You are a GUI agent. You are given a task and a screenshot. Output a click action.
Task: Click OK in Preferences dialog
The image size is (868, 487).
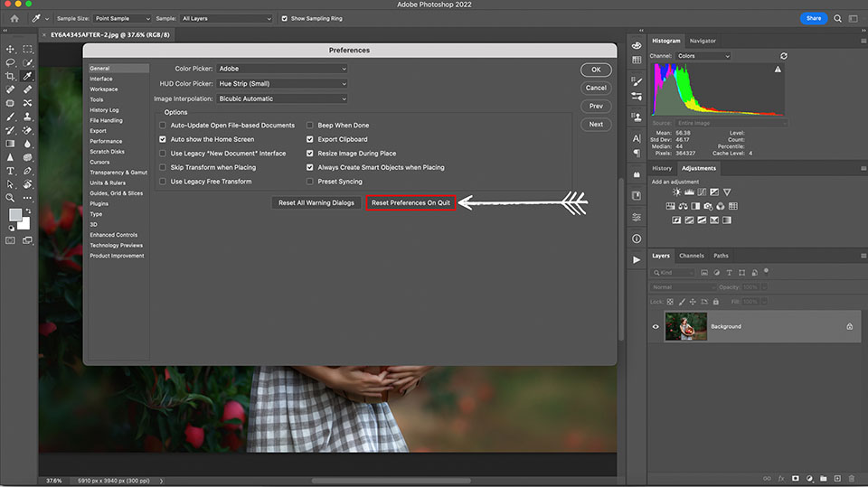596,70
